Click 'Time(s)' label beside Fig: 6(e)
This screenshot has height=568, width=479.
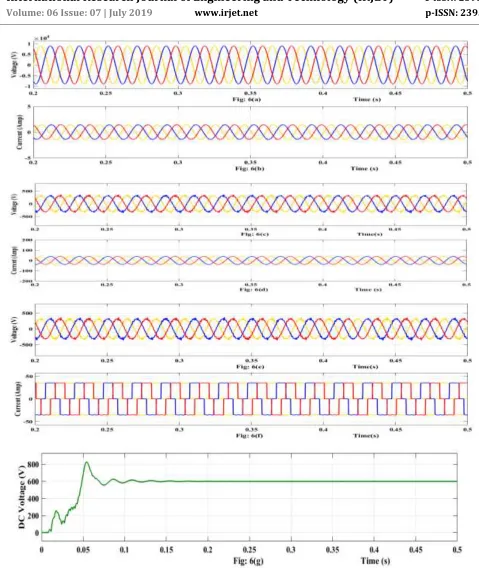tap(366, 367)
